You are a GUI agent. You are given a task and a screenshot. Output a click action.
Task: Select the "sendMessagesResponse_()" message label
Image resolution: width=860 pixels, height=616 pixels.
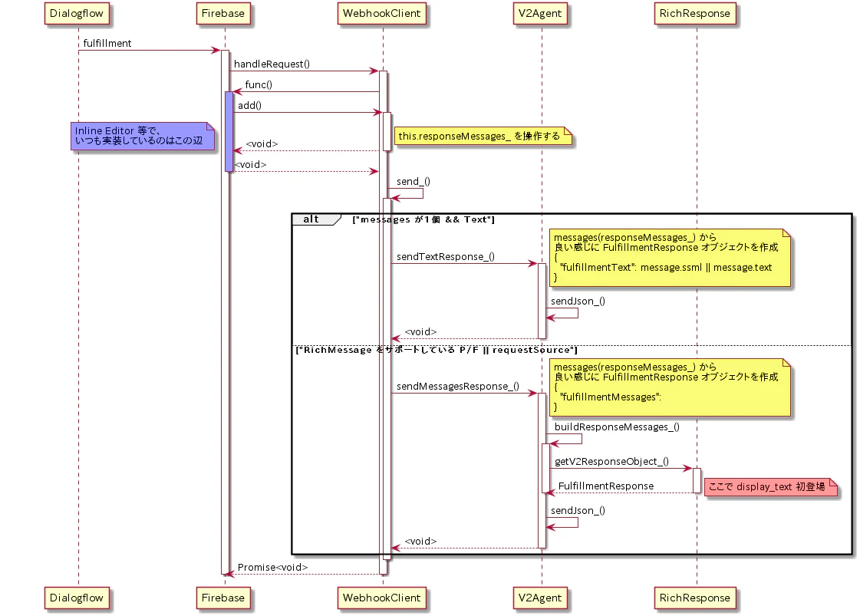(457, 386)
